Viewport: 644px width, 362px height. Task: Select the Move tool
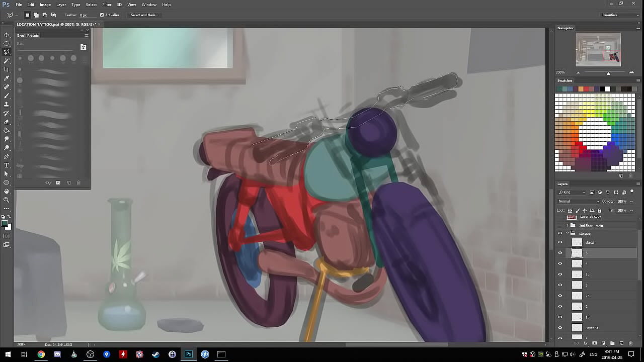pos(7,35)
